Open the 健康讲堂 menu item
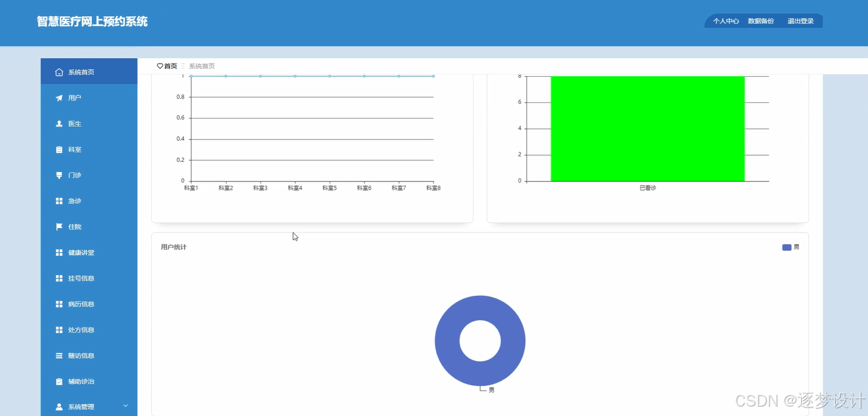Screen dimensions: 868x416 tap(89, 252)
